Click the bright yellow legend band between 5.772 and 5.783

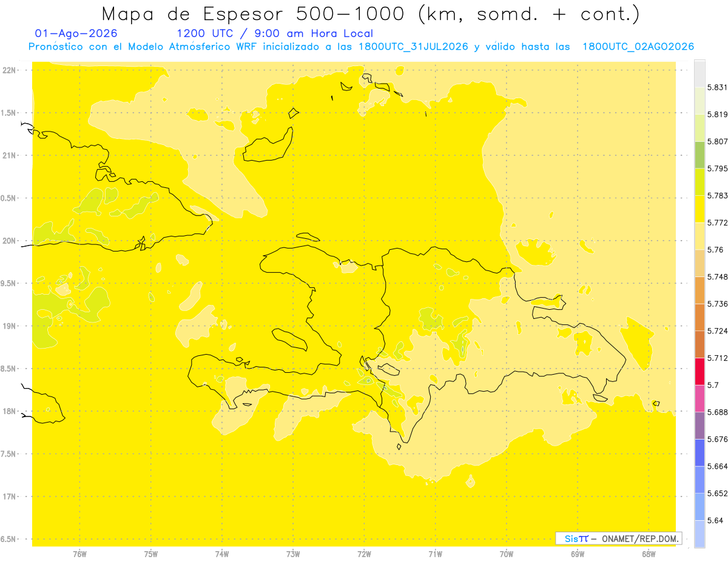click(699, 209)
